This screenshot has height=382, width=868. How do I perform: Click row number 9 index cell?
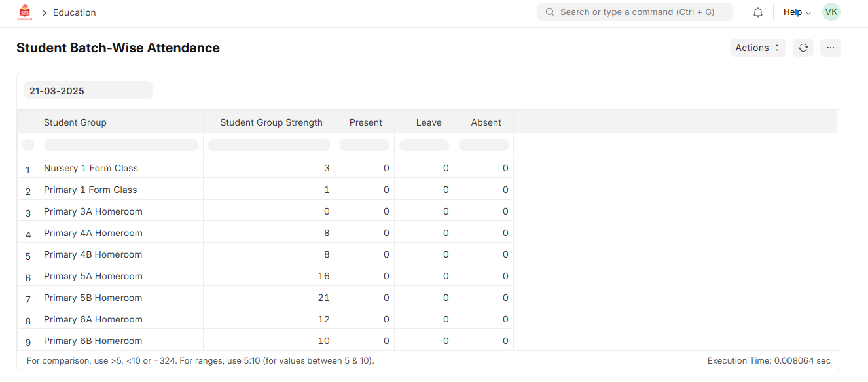coord(28,341)
